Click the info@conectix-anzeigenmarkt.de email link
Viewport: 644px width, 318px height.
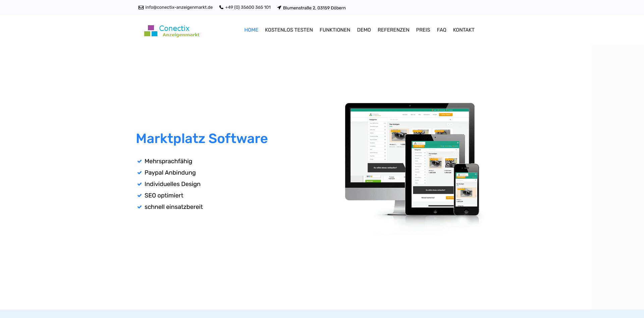pos(179,7)
